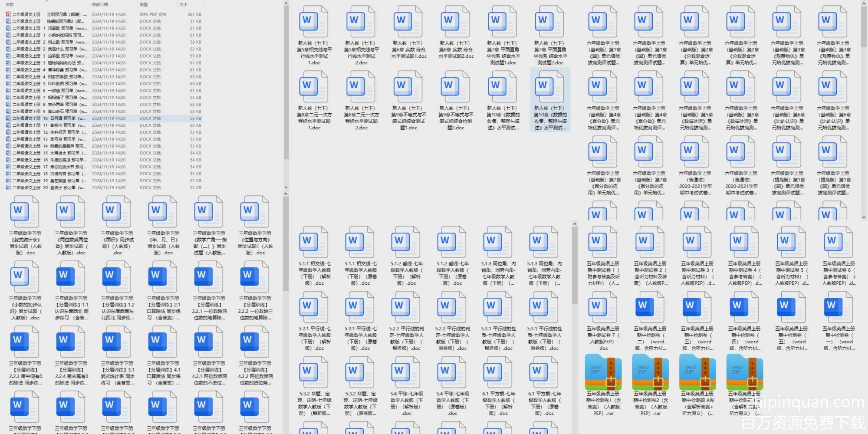Select Word icon for 5.4 平移 (解析版)
Image resolution: width=868 pixels, height=434 pixels.
(x=406, y=372)
